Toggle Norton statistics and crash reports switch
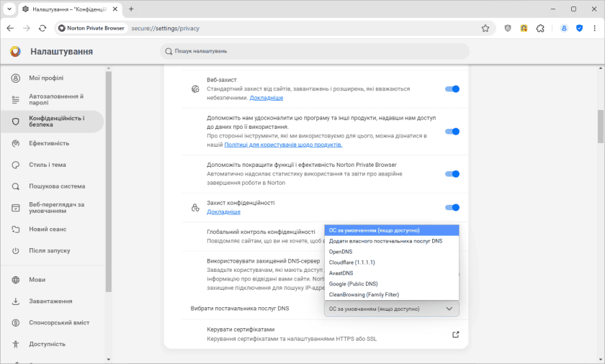The width and height of the screenshot is (605, 364). tap(452, 173)
